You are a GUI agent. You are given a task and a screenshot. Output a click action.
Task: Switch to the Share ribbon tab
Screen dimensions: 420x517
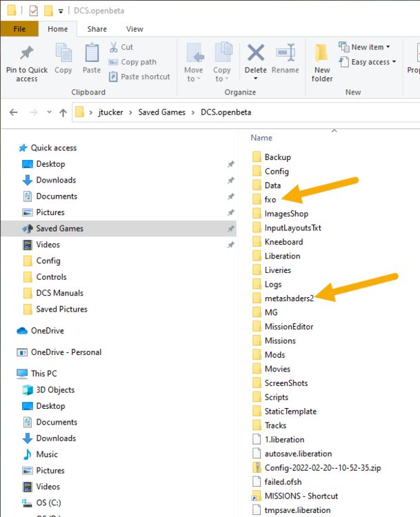pyautogui.click(x=97, y=29)
